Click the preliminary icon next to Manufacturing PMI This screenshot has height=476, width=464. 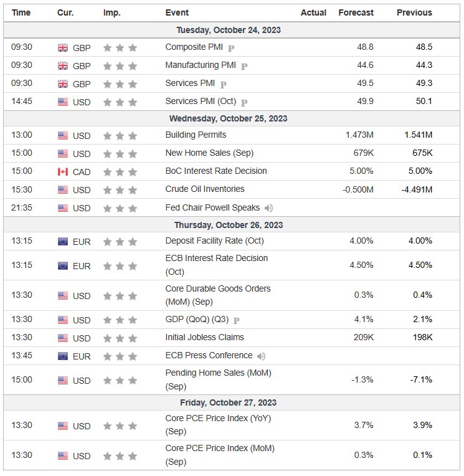pos(244,66)
